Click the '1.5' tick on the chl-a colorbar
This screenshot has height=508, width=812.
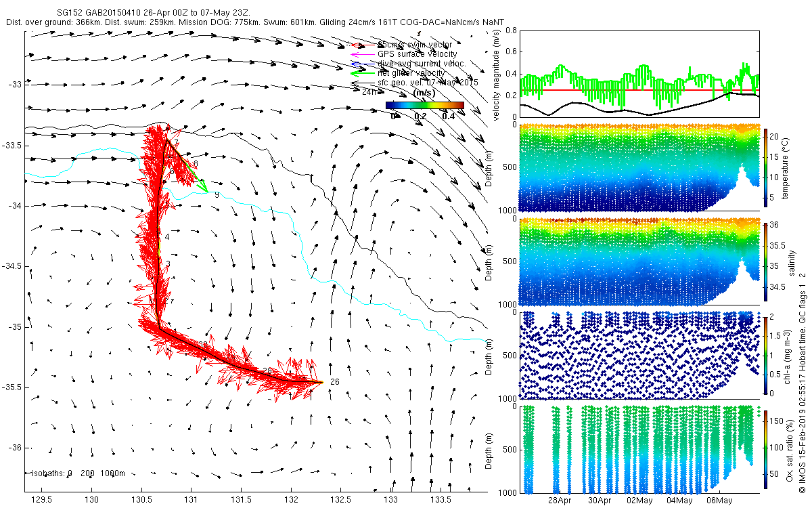click(777, 335)
